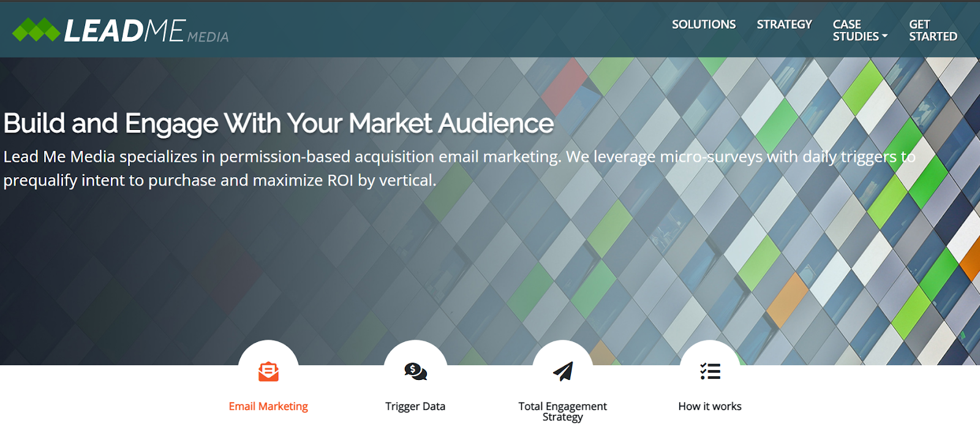The height and width of the screenshot is (429, 980).
Task: Open the Total Engagement Strategy label
Action: (x=562, y=411)
